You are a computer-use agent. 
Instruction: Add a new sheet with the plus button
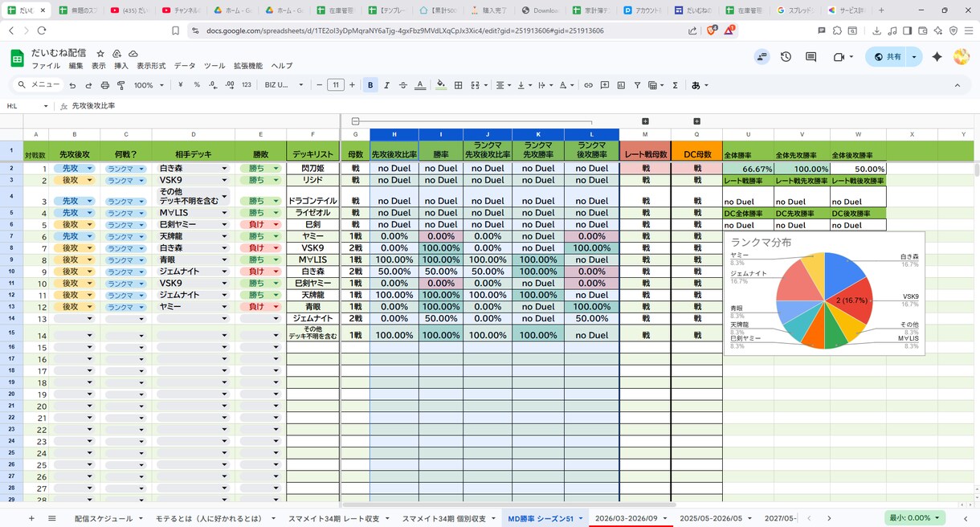tap(31, 518)
